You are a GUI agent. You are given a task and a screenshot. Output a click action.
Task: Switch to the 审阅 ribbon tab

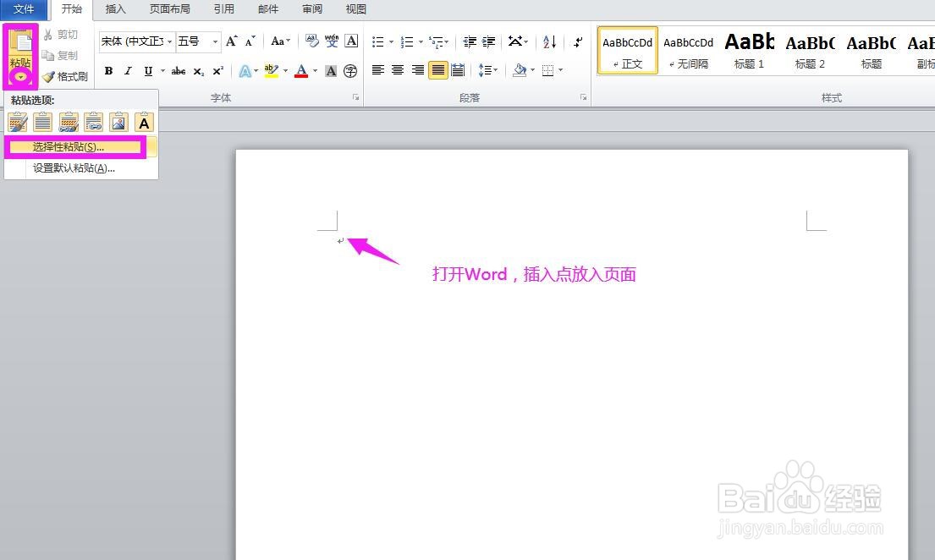312,9
